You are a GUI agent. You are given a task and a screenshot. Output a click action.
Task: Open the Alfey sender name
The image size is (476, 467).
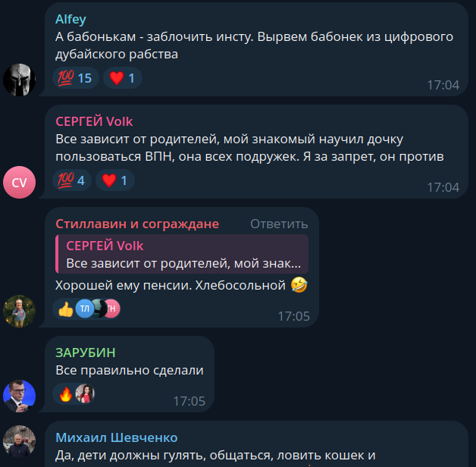[70, 20]
